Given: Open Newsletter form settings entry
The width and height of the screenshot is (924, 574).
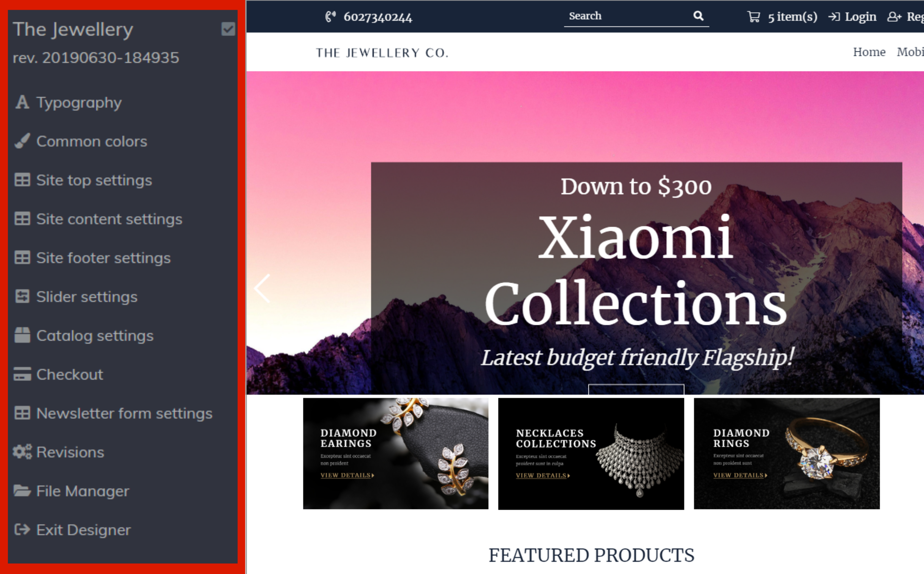Looking at the screenshot, I should (x=113, y=413).
